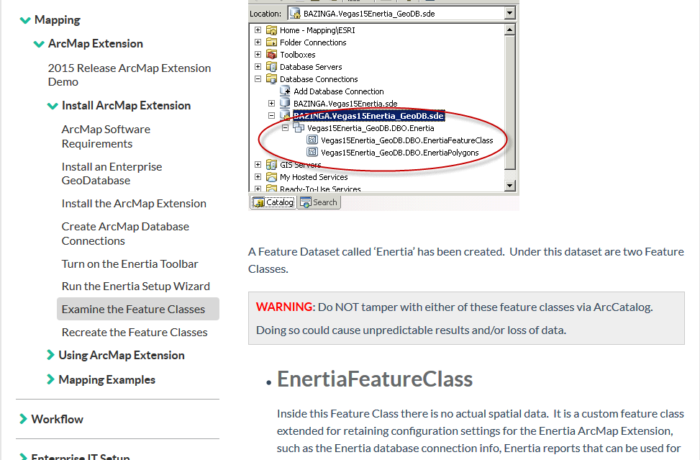Open Turn on the Enertia Toolbar
The width and height of the screenshot is (700, 460).
coord(129,264)
